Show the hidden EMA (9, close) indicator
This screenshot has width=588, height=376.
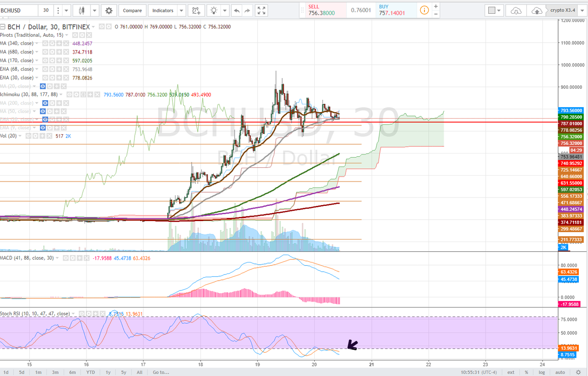click(43, 128)
